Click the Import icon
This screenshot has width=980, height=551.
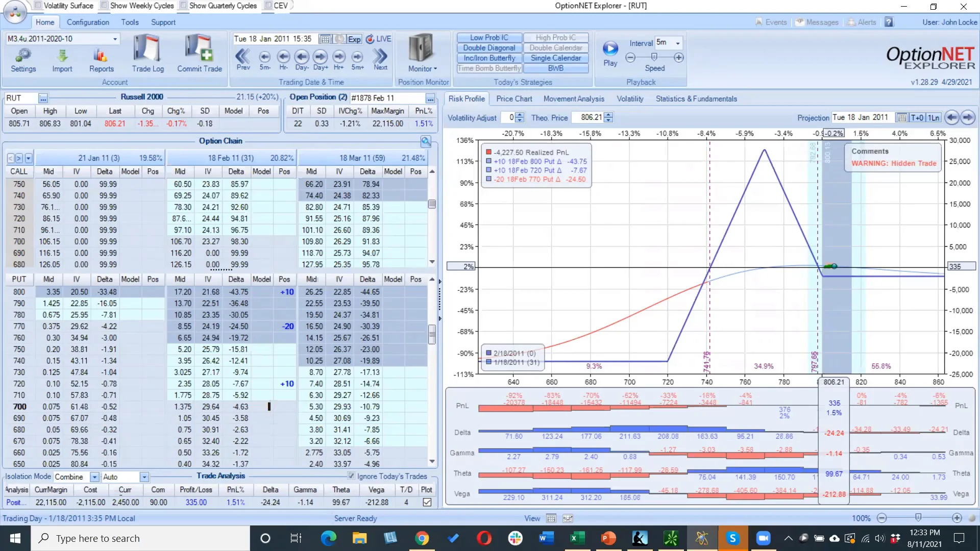coord(62,60)
